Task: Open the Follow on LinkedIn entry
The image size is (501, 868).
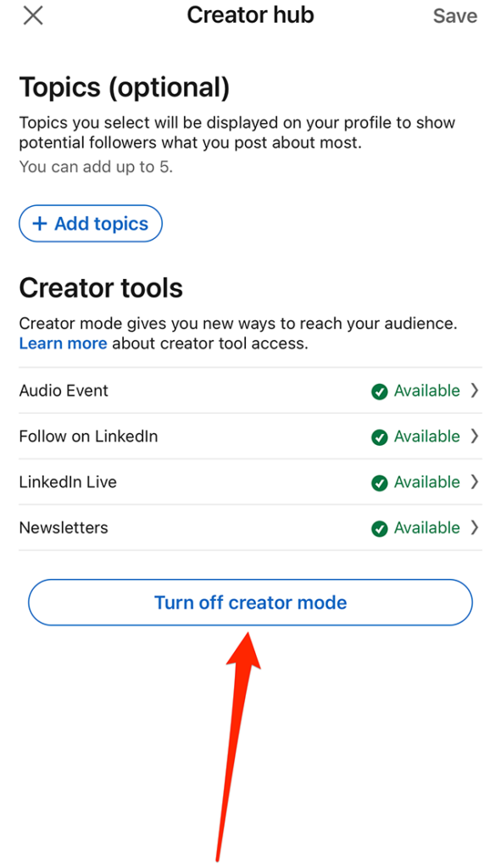Action: coord(87,437)
